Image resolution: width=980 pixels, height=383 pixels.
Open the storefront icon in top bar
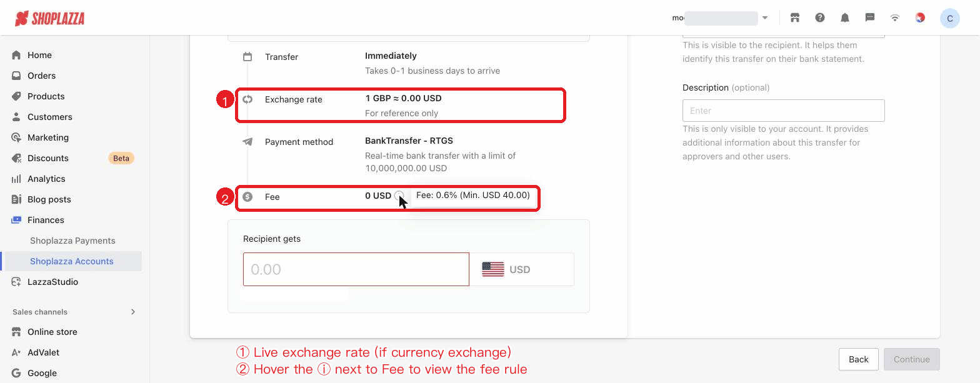[795, 18]
